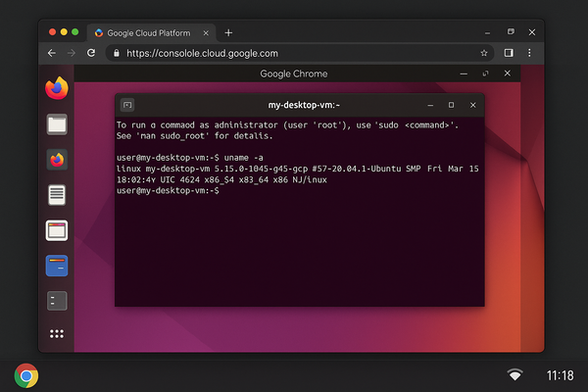Select the Google Cloud Platform tab
Image resolution: width=588 pixels, height=392 pixels.
[147, 31]
